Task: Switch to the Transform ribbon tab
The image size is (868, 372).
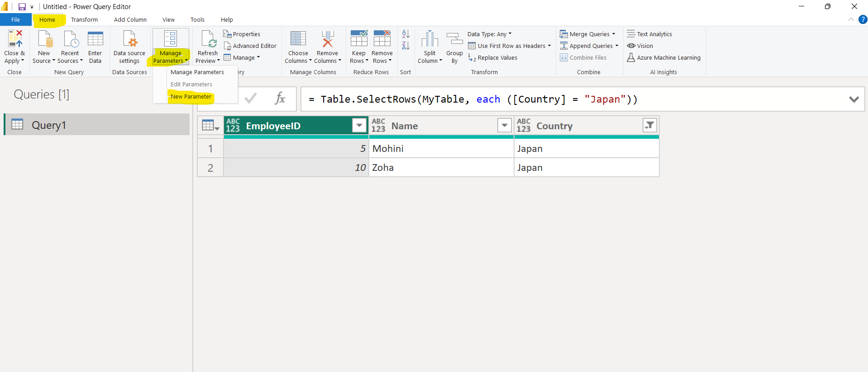Action: [x=84, y=20]
